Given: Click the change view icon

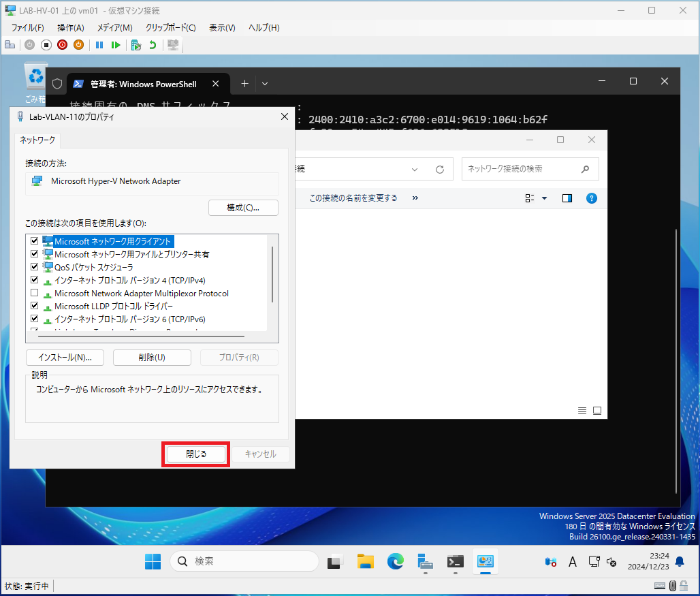Looking at the screenshot, I should click(x=530, y=198).
